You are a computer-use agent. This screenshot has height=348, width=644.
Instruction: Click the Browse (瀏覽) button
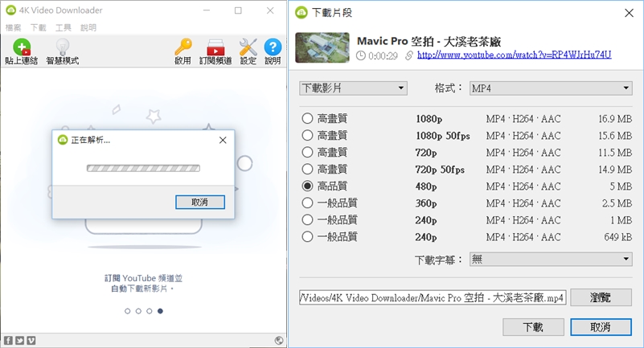601,297
